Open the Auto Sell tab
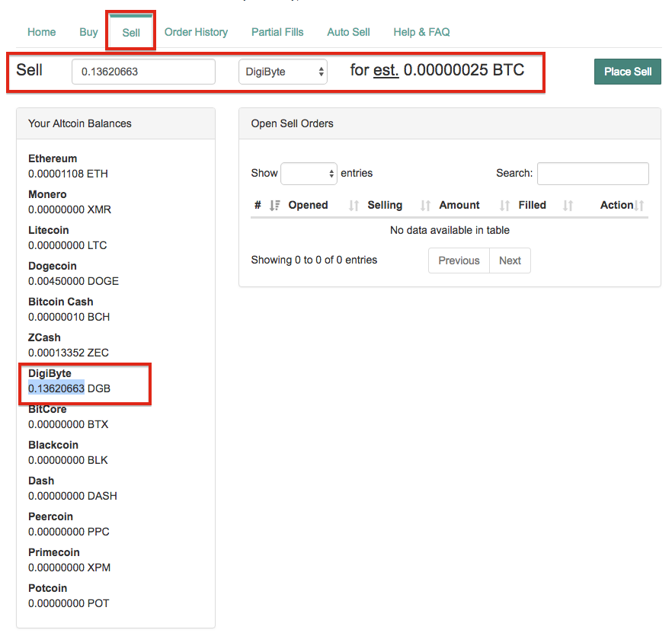The image size is (672, 633). (348, 32)
